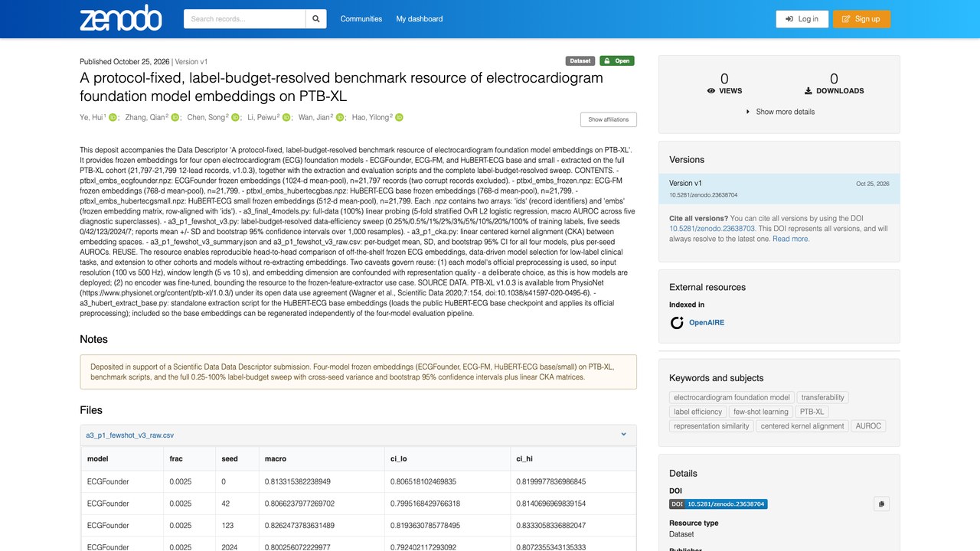Open the Read more link under Versions

(x=791, y=239)
